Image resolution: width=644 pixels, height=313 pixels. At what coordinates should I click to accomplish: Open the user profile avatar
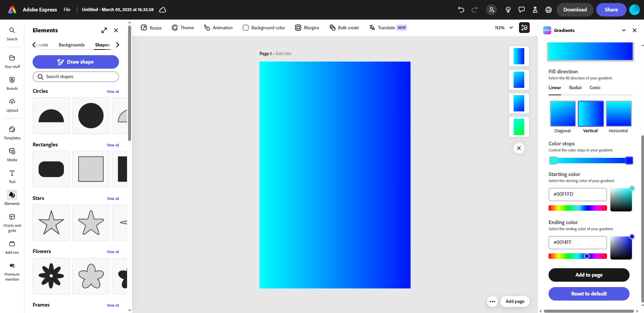pos(635,10)
